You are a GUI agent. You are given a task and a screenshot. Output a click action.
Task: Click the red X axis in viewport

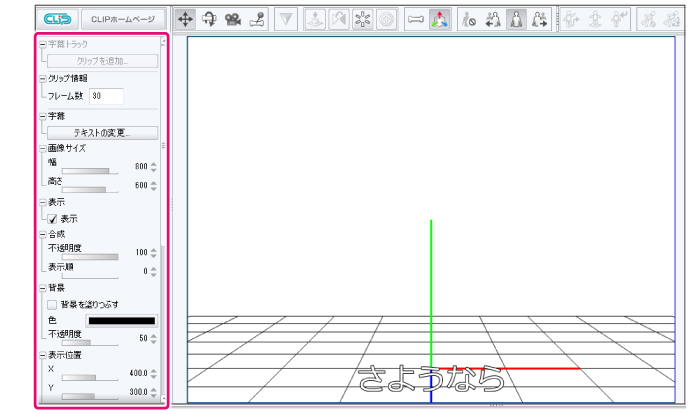[x=506, y=368]
